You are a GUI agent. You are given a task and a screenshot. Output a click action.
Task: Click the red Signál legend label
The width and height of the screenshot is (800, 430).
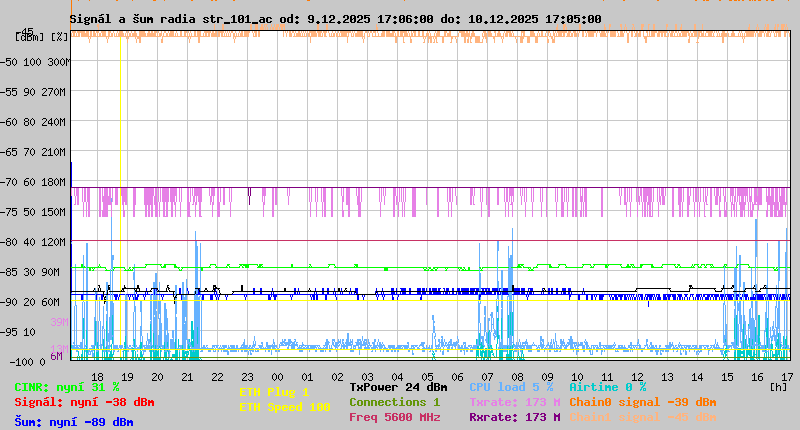coord(84,402)
